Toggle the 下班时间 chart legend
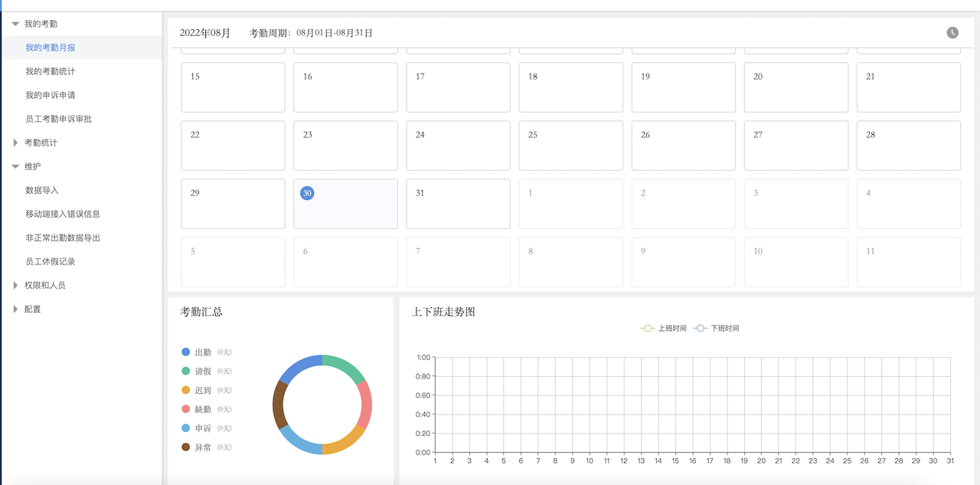This screenshot has width=980, height=485. pos(716,328)
